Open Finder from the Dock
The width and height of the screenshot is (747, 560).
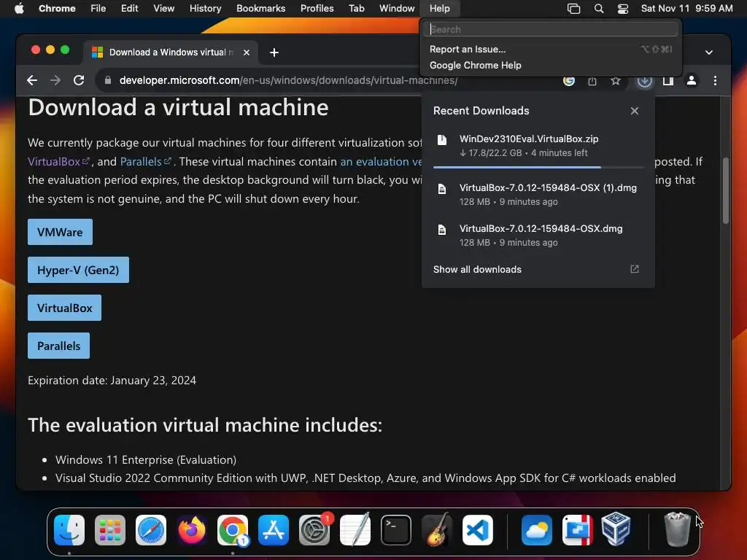pos(69,530)
